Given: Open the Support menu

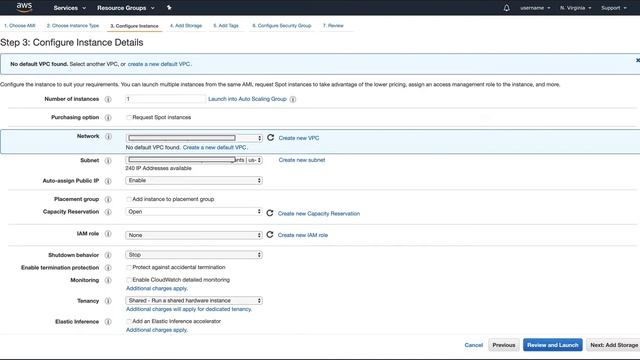Looking at the screenshot, I should (614, 8).
